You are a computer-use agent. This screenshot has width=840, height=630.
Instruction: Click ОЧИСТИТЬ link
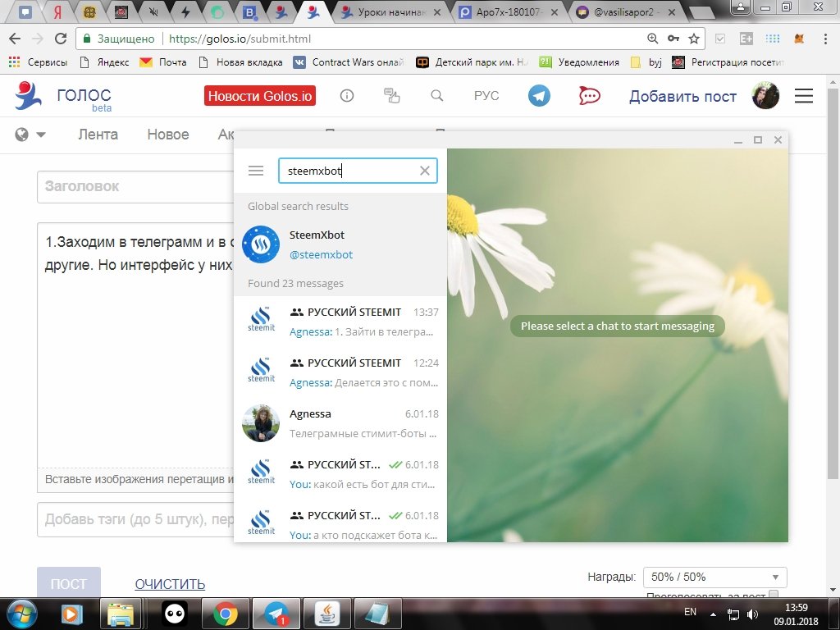pos(170,584)
